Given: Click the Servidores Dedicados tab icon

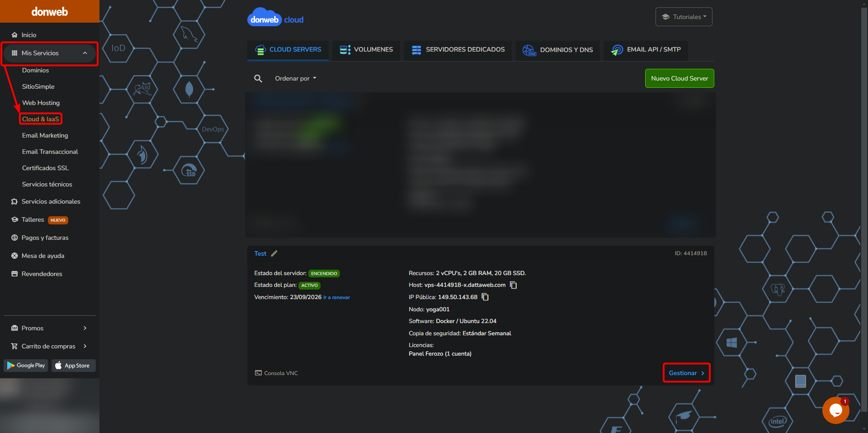Looking at the screenshot, I should coord(416,50).
